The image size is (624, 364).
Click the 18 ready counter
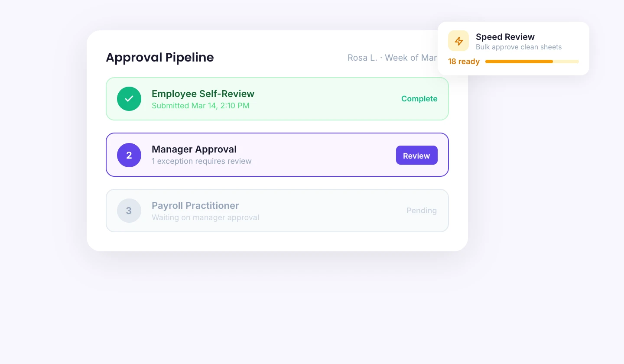pyautogui.click(x=464, y=62)
